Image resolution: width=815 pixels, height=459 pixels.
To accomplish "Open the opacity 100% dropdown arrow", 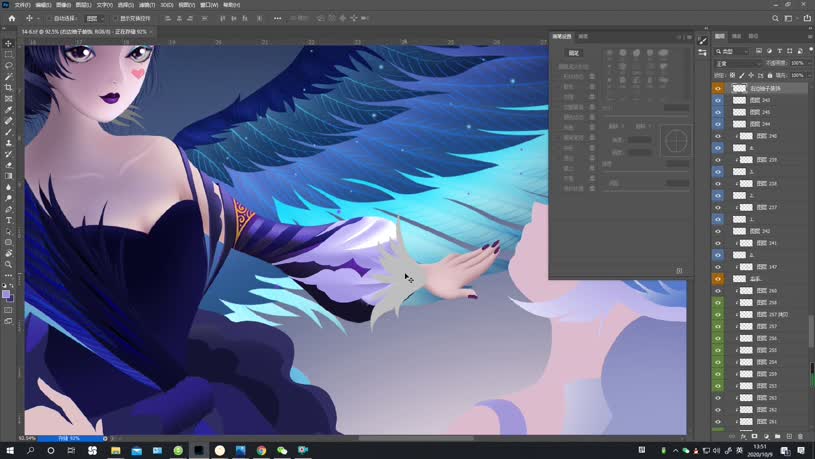I will coord(809,63).
